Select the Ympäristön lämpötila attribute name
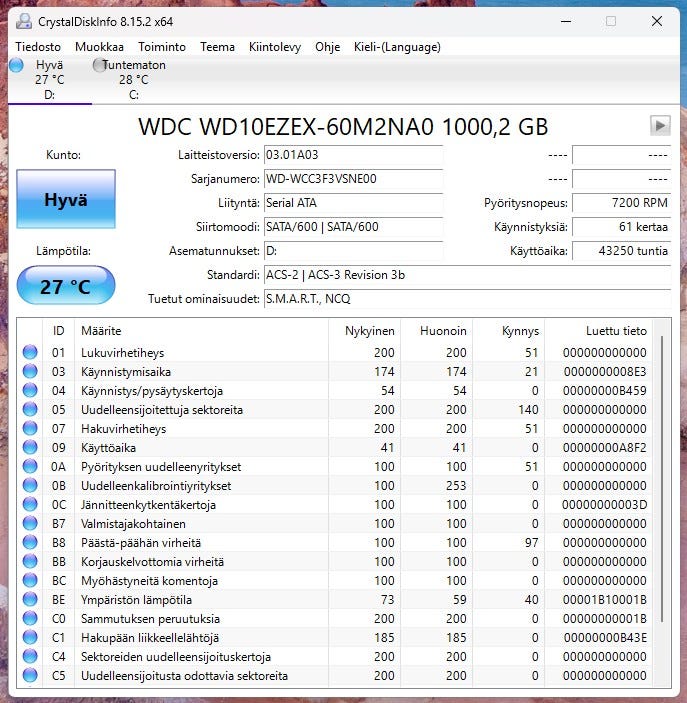The image size is (687, 703). click(136, 600)
